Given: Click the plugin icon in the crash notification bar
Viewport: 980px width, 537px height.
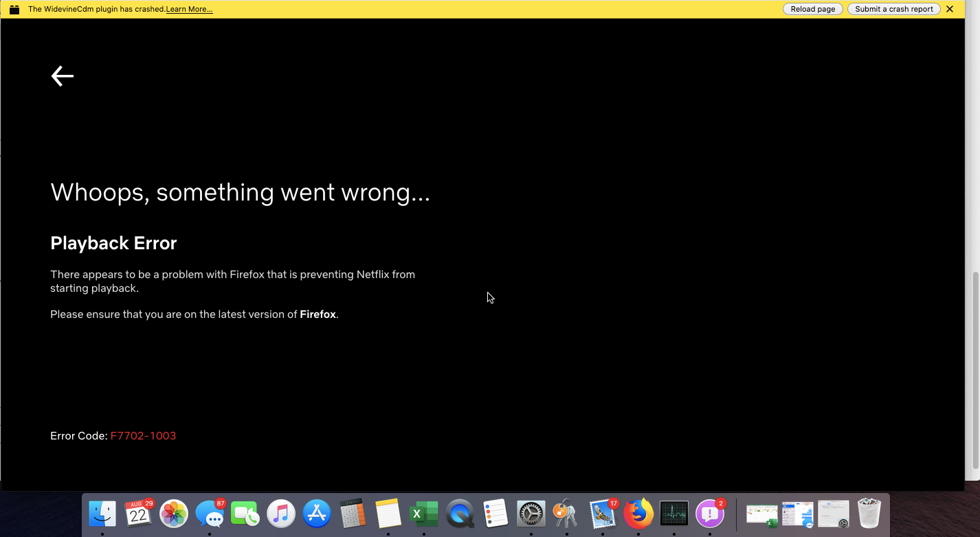Looking at the screenshot, I should pos(14,10).
